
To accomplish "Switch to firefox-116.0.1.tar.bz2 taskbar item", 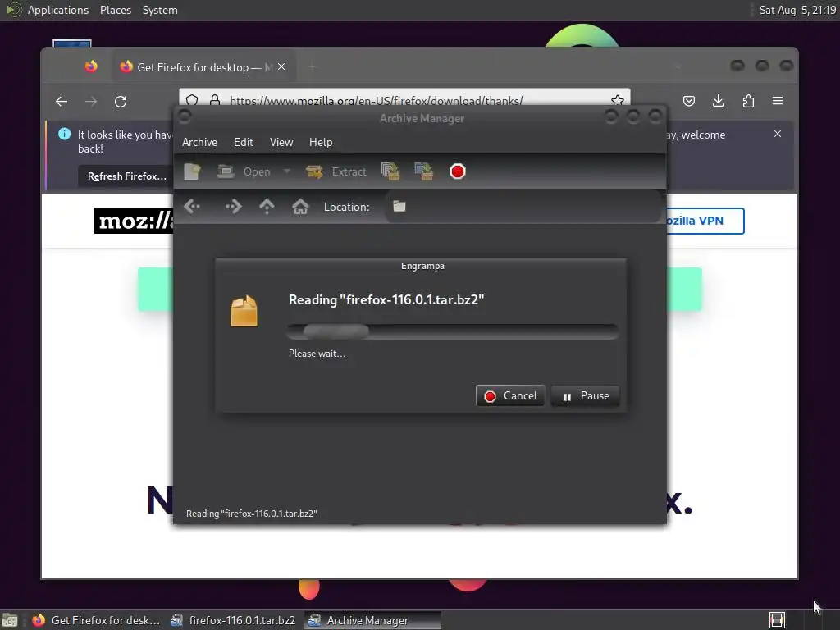I will 232,620.
